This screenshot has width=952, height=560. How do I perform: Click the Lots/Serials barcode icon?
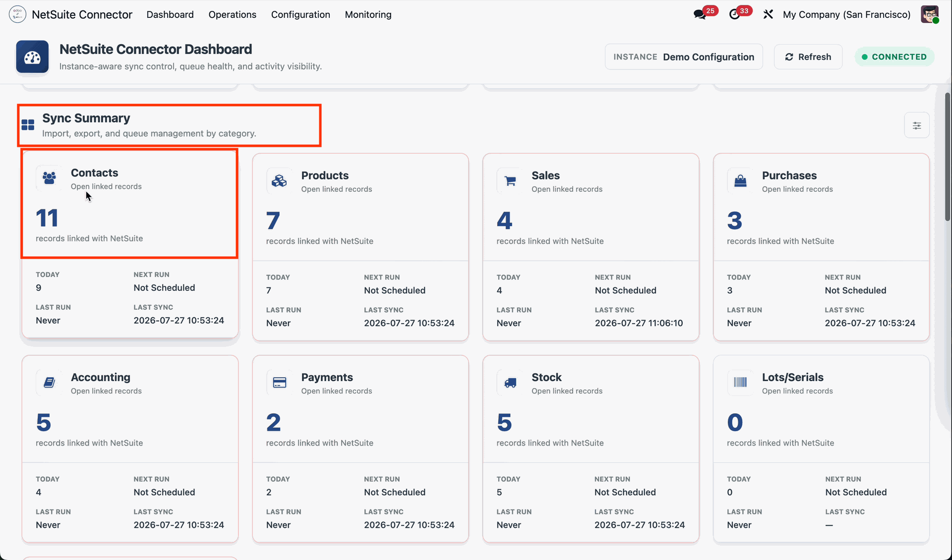740,382
